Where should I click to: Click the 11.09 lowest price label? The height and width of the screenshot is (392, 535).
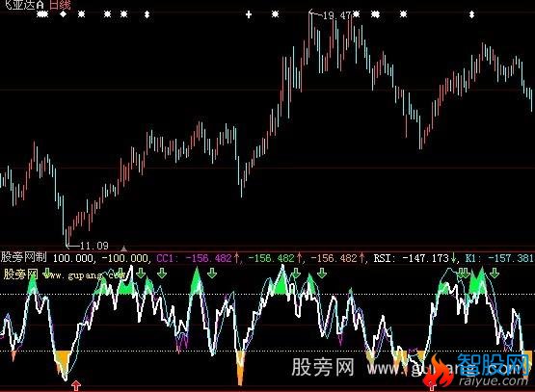coord(94,246)
